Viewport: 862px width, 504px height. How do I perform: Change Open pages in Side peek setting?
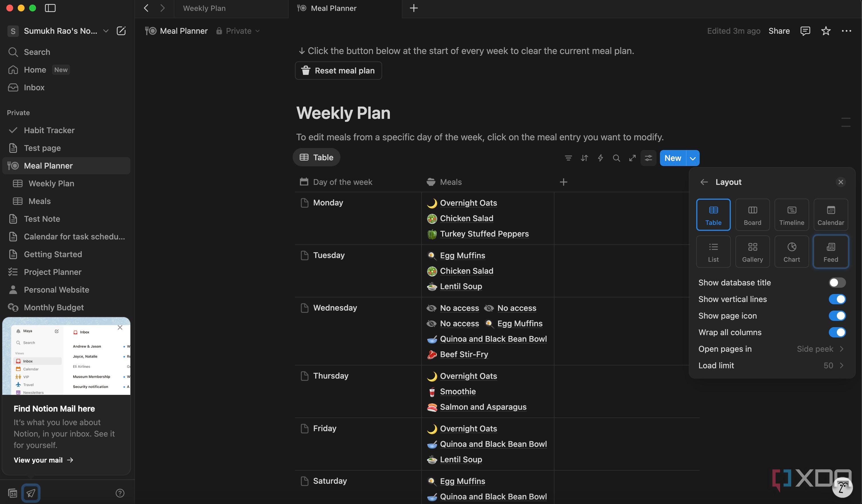[x=771, y=349]
